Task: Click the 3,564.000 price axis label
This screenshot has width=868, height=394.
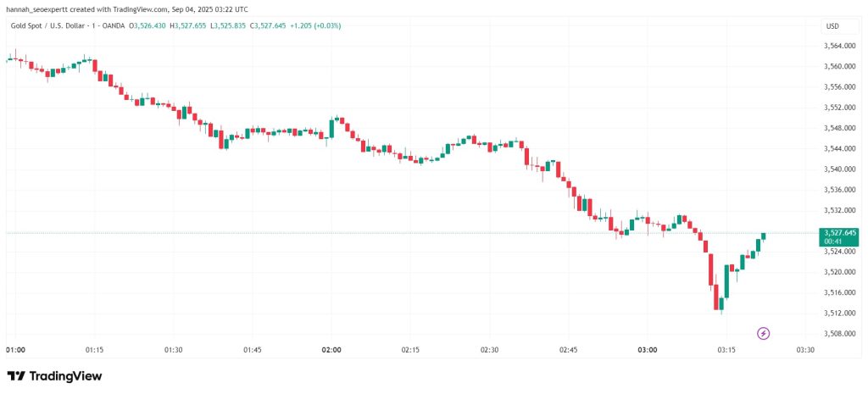Action: tap(840, 46)
